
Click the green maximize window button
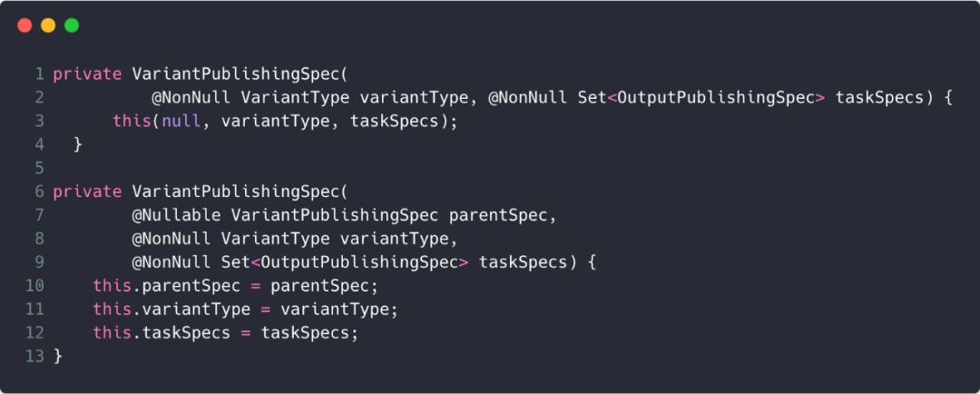72,25
